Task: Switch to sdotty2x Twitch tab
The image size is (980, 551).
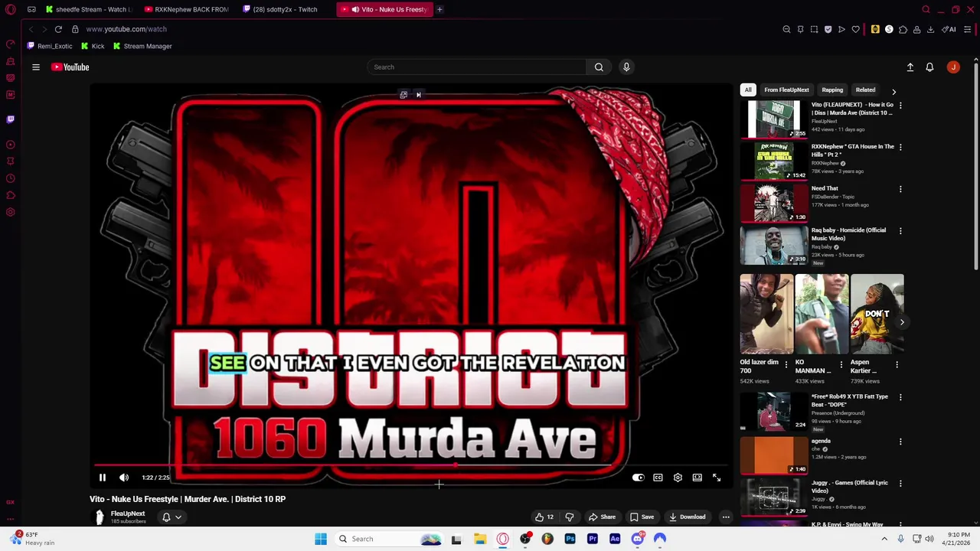Action: pyautogui.click(x=285, y=9)
